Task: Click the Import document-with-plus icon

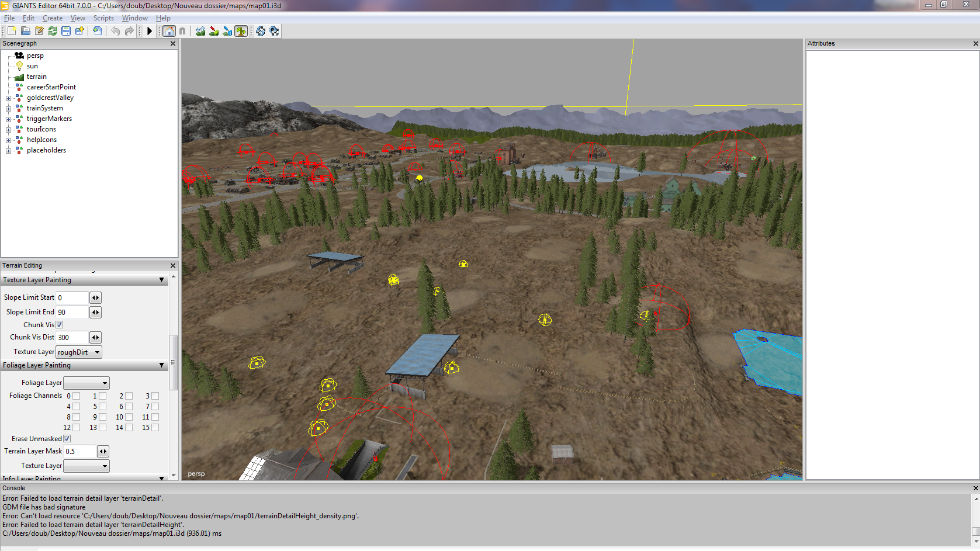Action: click(97, 31)
